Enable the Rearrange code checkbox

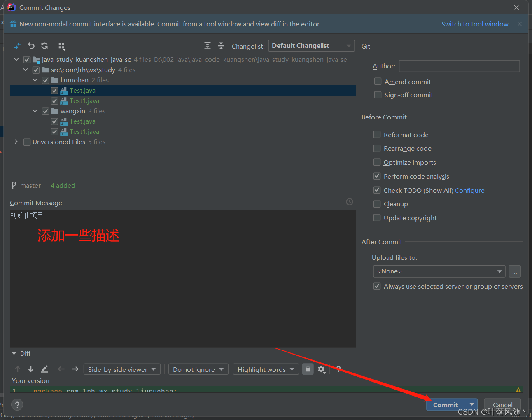point(377,148)
